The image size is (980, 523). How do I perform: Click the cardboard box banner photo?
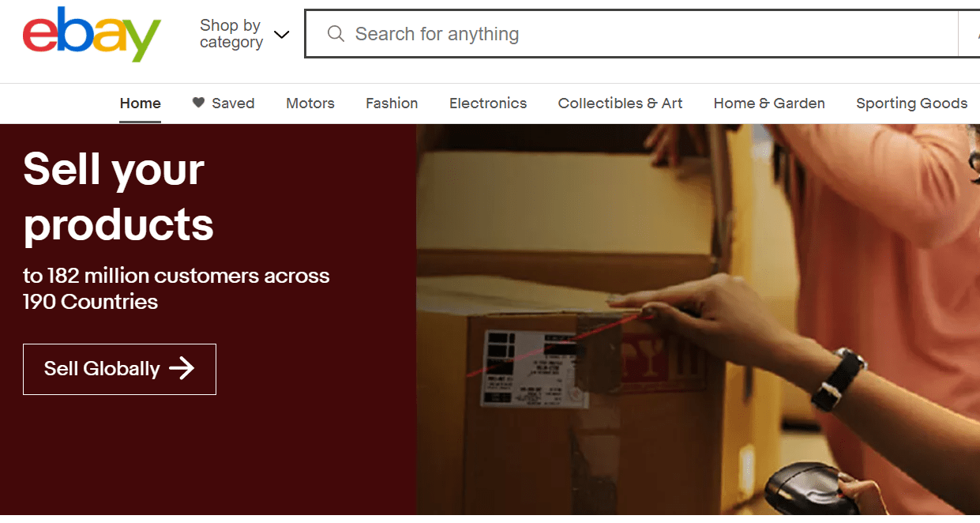coord(698,319)
